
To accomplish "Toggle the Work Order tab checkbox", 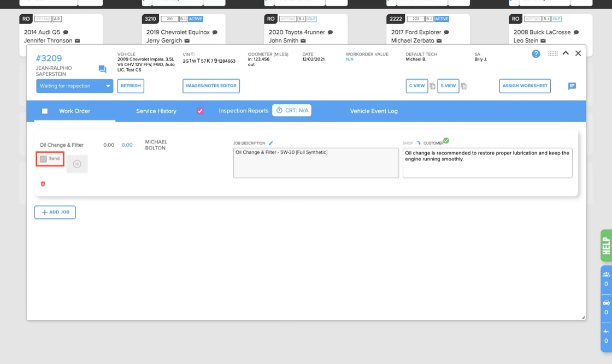I will [x=45, y=111].
